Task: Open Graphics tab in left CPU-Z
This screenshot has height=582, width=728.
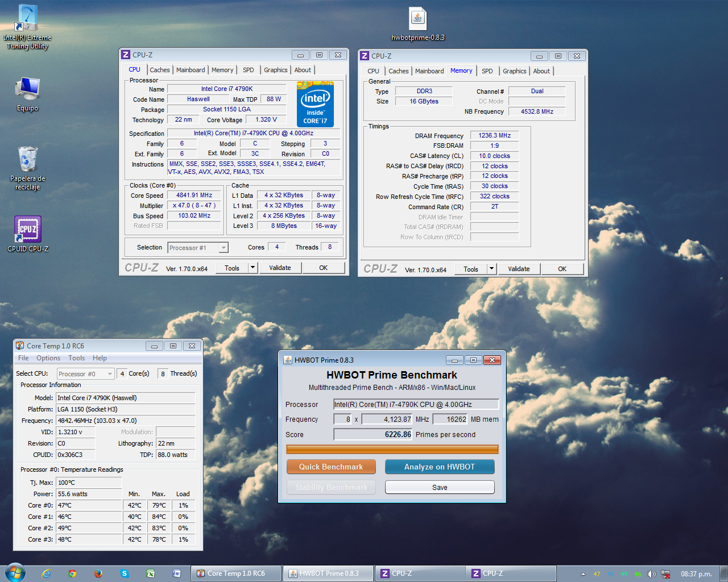Action: (276, 70)
